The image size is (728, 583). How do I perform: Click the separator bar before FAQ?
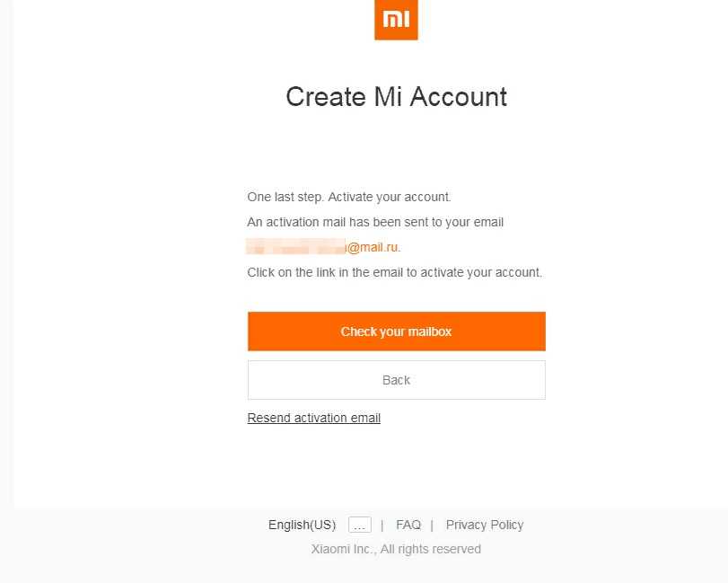pyautogui.click(x=382, y=525)
